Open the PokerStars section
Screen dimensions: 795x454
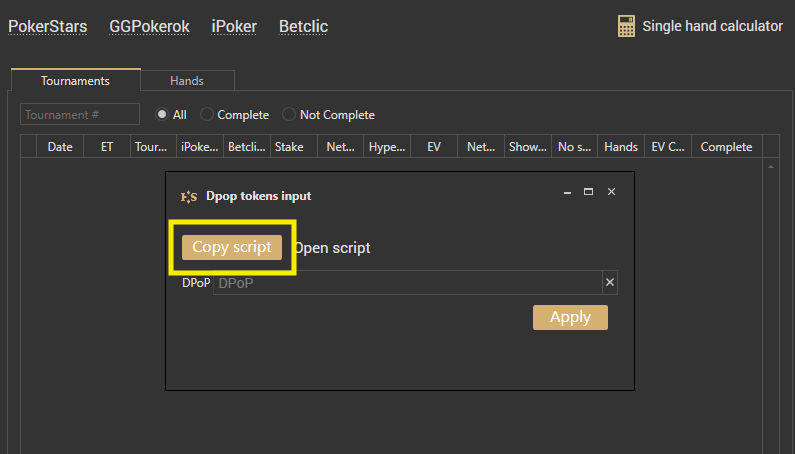coord(48,26)
